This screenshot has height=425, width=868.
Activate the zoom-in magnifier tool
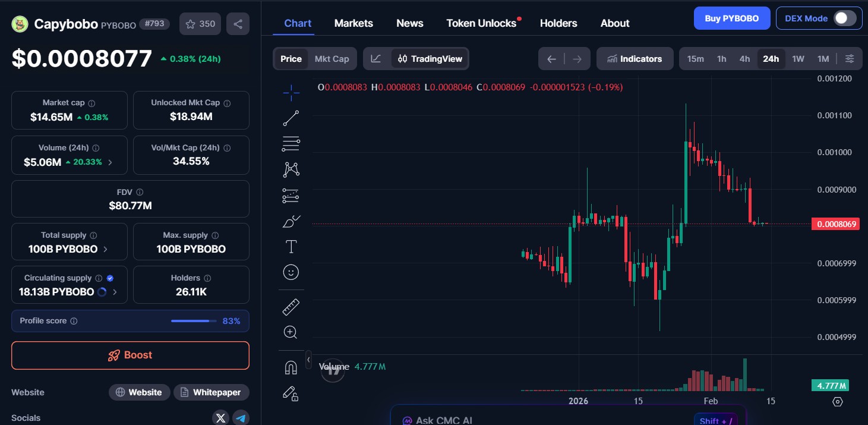(291, 332)
